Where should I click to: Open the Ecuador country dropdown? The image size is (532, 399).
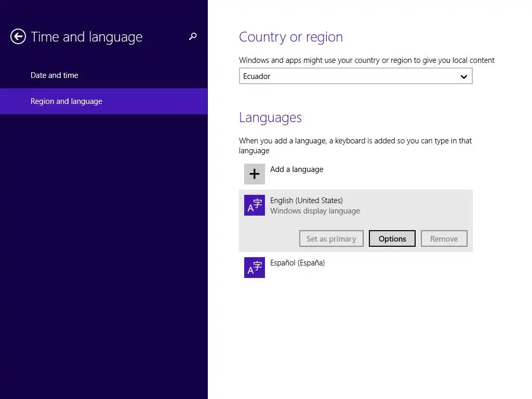tap(355, 76)
